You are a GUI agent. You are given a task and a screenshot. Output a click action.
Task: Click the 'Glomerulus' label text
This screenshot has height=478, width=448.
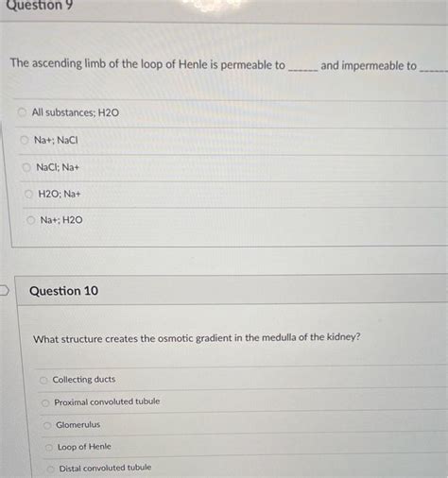coord(78,425)
